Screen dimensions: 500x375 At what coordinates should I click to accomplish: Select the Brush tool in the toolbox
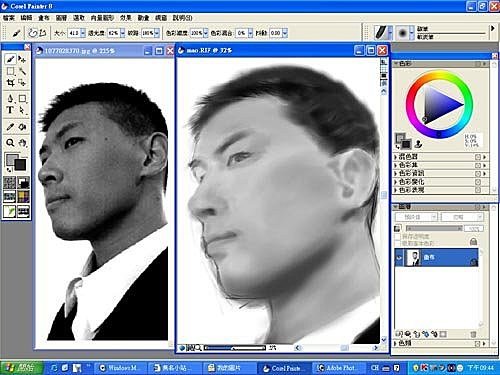(10, 59)
